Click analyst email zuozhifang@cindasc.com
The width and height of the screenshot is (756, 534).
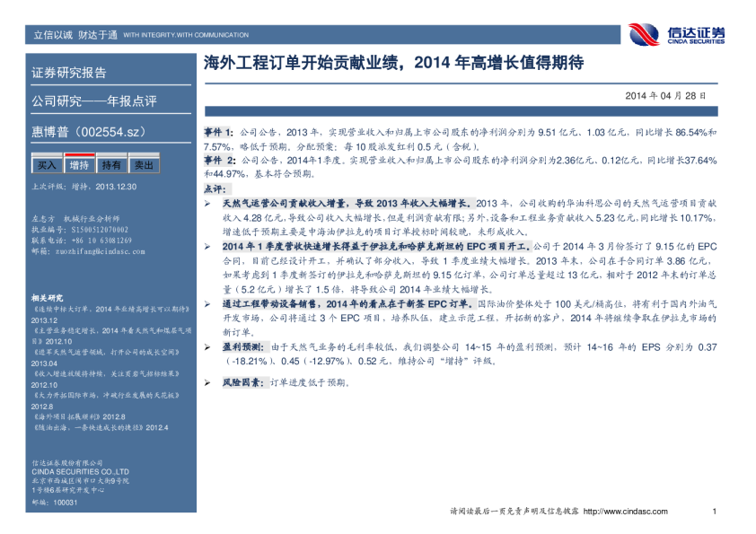point(88,252)
